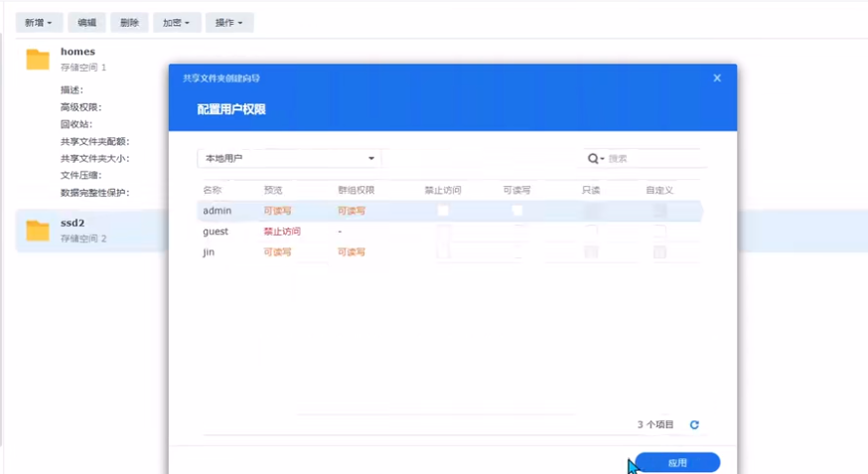Click the 编辑 button
The width and height of the screenshot is (868, 474).
click(87, 23)
